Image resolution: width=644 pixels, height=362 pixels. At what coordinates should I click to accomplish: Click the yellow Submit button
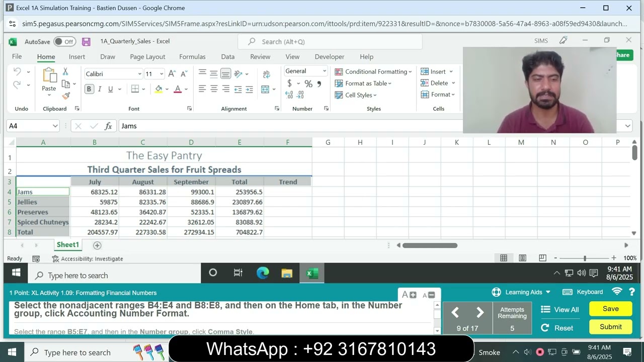click(x=611, y=327)
